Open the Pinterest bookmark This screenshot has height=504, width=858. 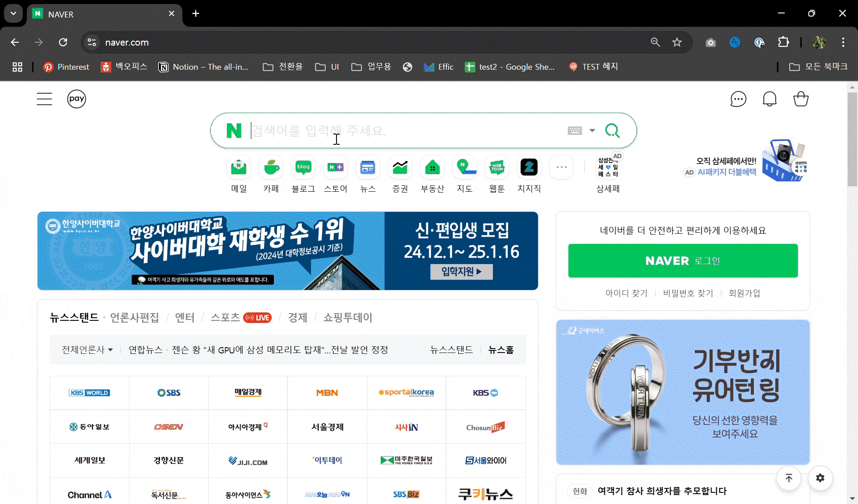click(66, 67)
